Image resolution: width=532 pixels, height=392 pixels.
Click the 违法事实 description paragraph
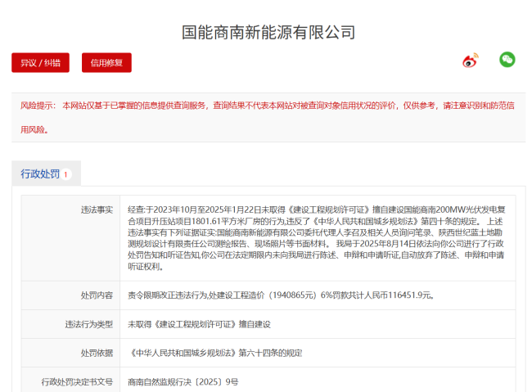[x=316, y=238]
